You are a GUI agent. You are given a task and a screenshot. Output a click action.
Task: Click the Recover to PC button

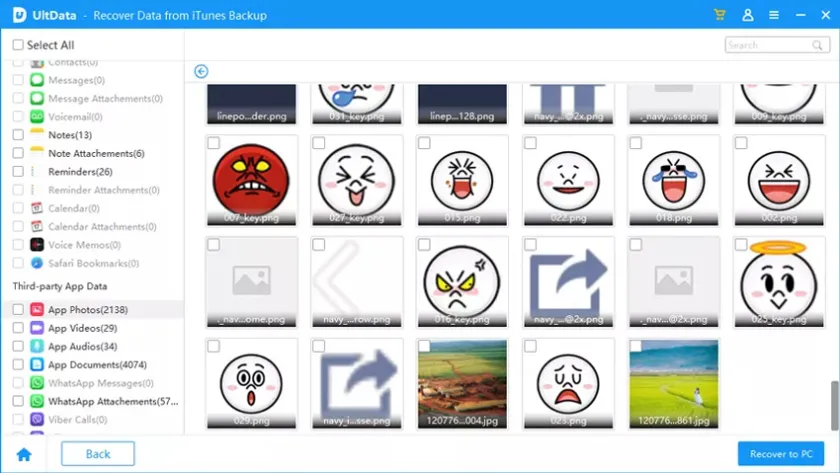(780, 454)
